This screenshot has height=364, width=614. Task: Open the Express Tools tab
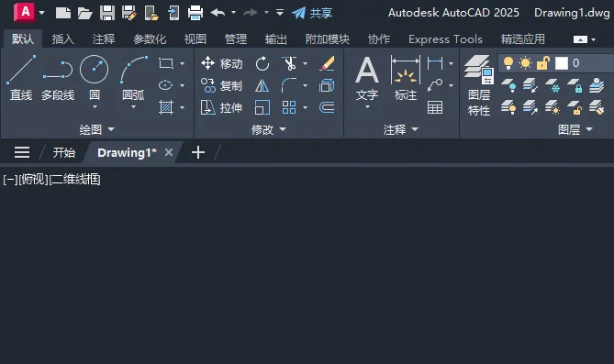tap(445, 39)
